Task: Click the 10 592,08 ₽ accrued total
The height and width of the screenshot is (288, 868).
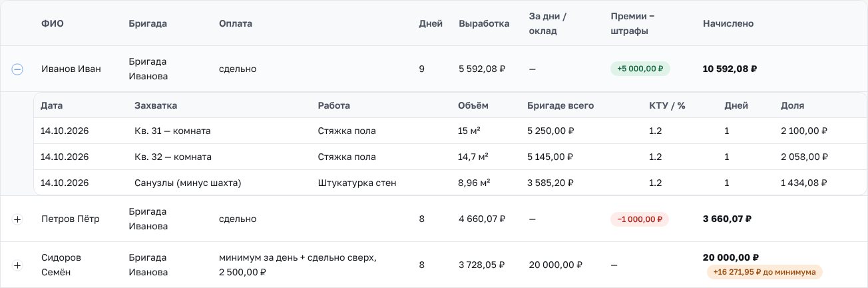Action: [x=730, y=69]
